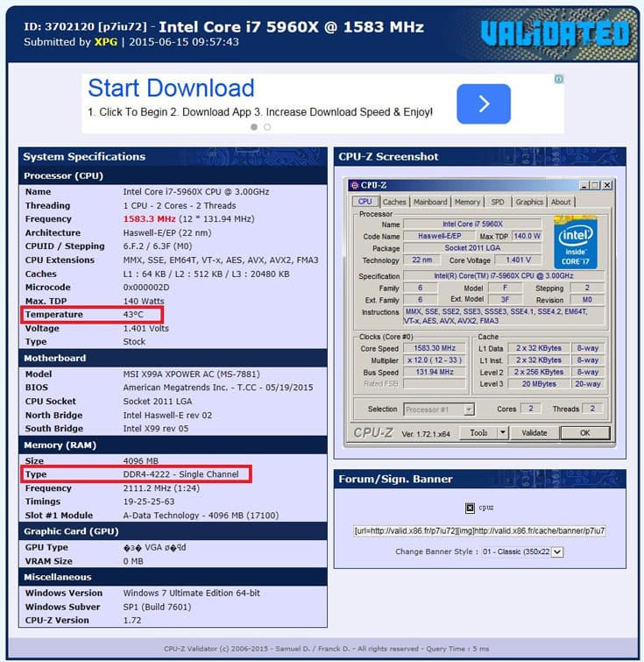The image size is (644, 662).
Task: Click the red 1583.3 MHz frequency
Action: pyautogui.click(x=150, y=219)
